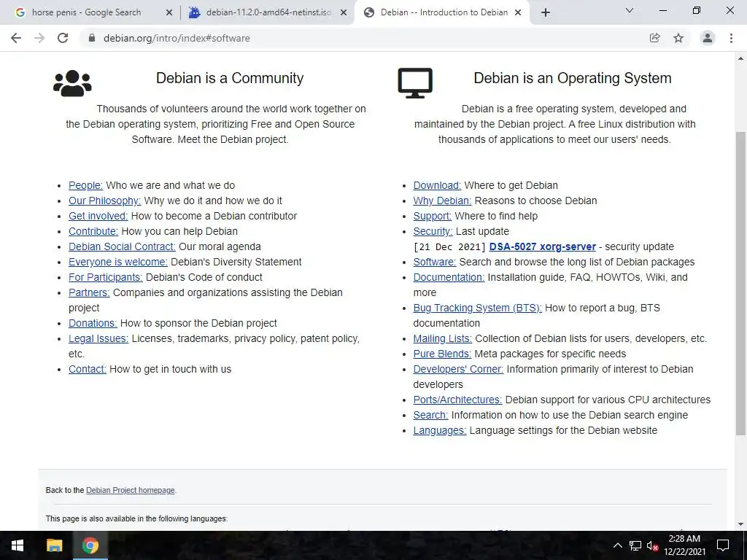Click page scrollbar down arrow

click(x=741, y=524)
